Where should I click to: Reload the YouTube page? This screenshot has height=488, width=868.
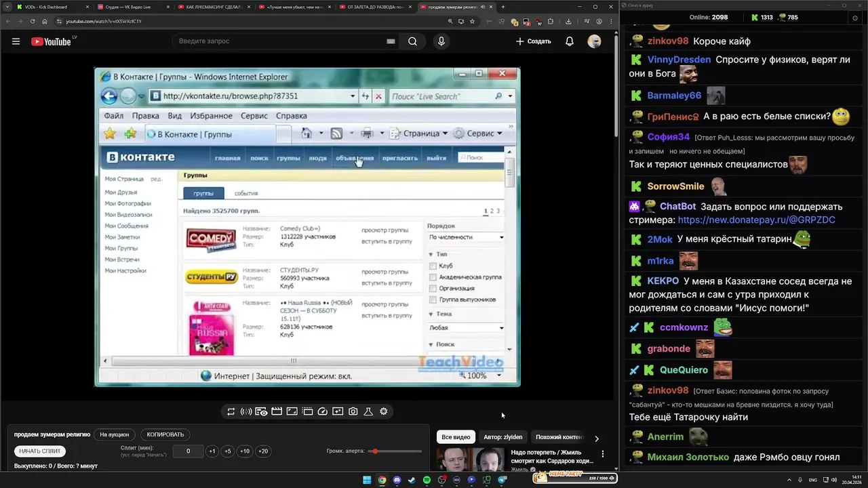coord(32,21)
